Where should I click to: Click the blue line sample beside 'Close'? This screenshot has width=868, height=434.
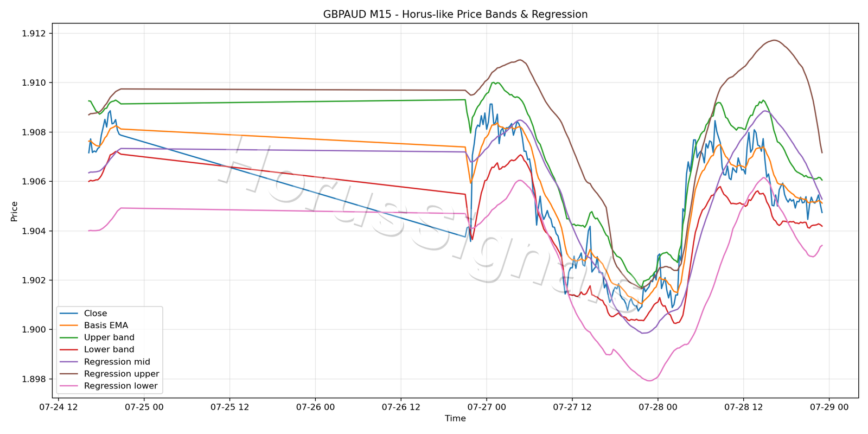(x=69, y=314)
